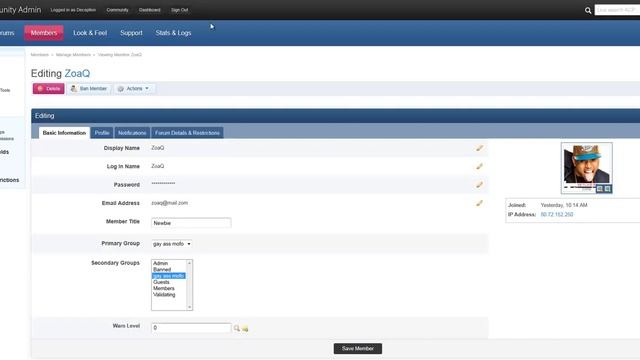Click the Member Title input field

coord(191,223)
